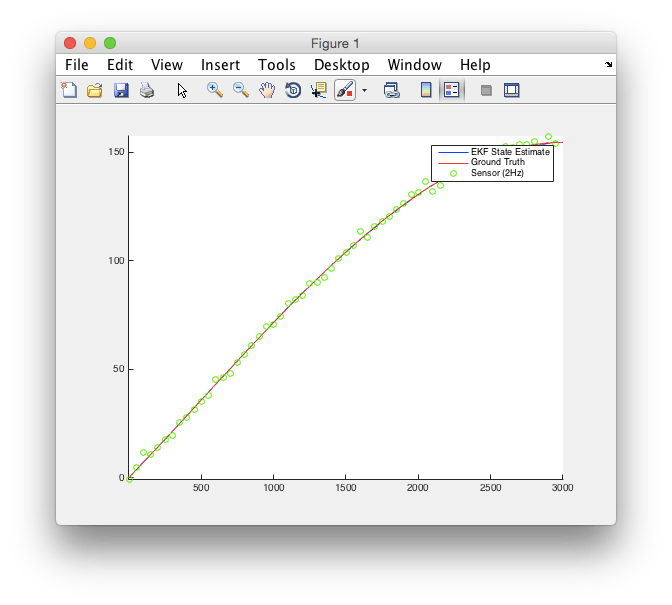Activate the Zoom Out magnifier
The image size is (672, 605).
[241, 90]
